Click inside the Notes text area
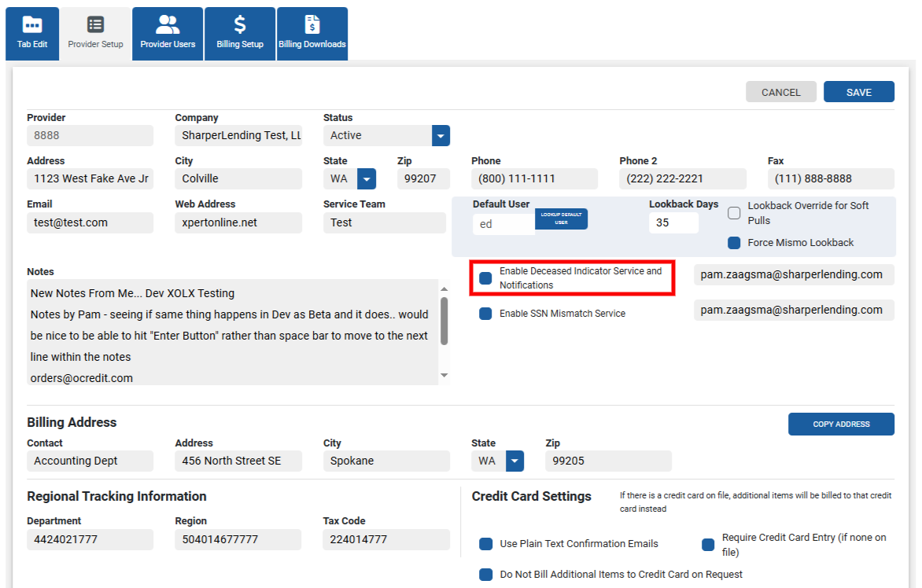922x588 pixels. click(x=233, y=333)
